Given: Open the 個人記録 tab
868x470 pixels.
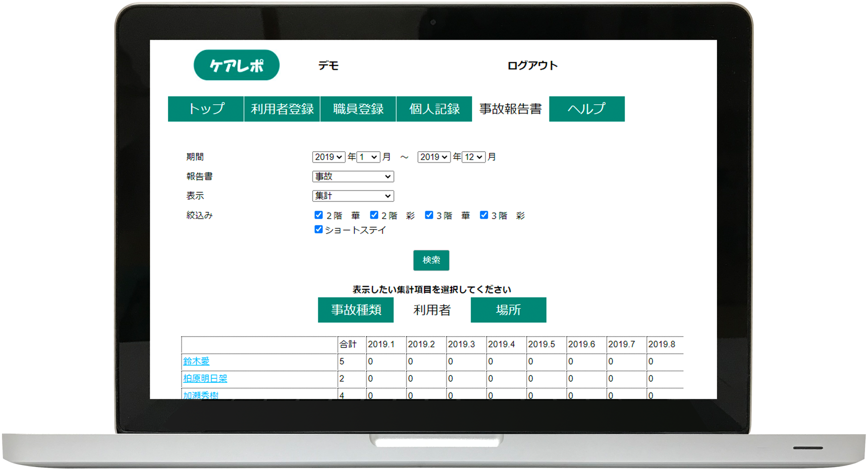Looking at the screenshot, I should coord(434,109).
